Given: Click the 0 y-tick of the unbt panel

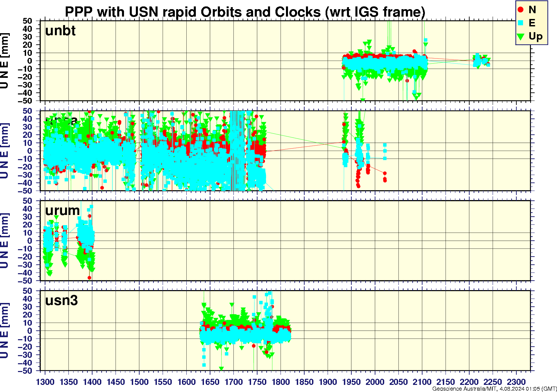Looking at the screenshot, I should [x=30, y=61].
